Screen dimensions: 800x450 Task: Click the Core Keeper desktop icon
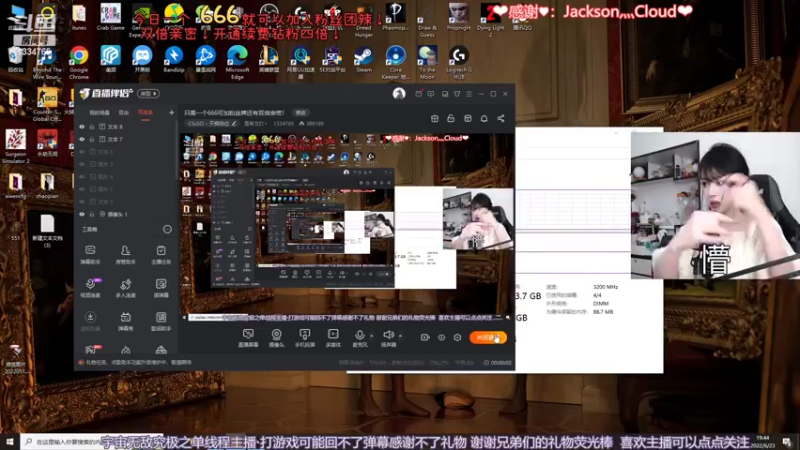click(395, 62)
